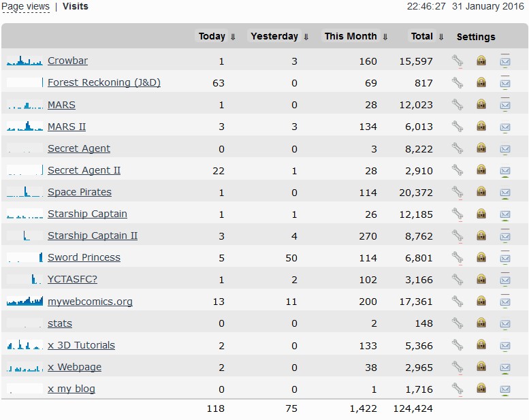This screenshot has width=529, height=420.
Task: Switch to the Page views tab
Action: 26,6
